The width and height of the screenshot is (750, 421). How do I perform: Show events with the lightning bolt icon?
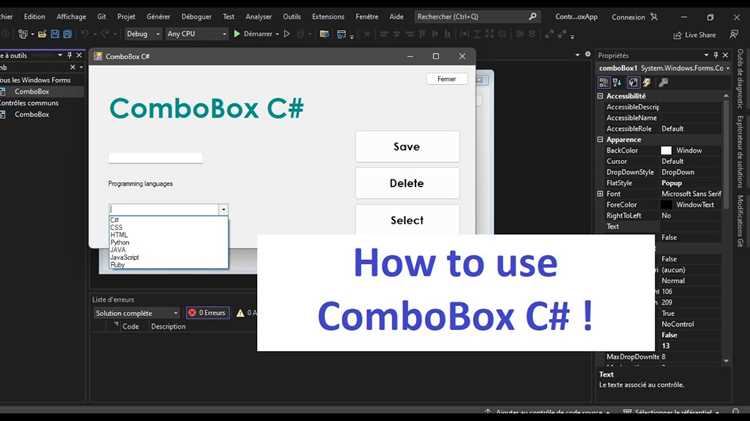[x=647, y=82]
